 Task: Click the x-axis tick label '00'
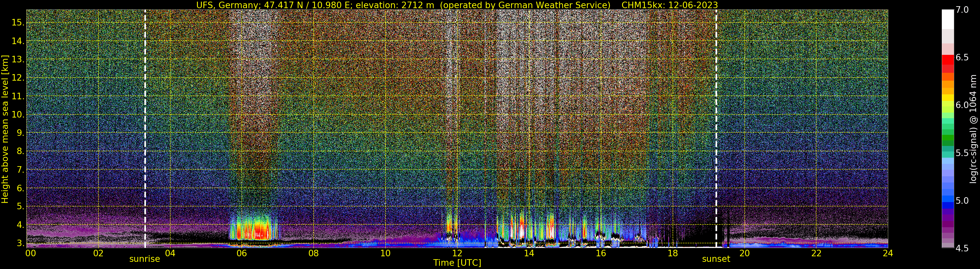(30, 253)
